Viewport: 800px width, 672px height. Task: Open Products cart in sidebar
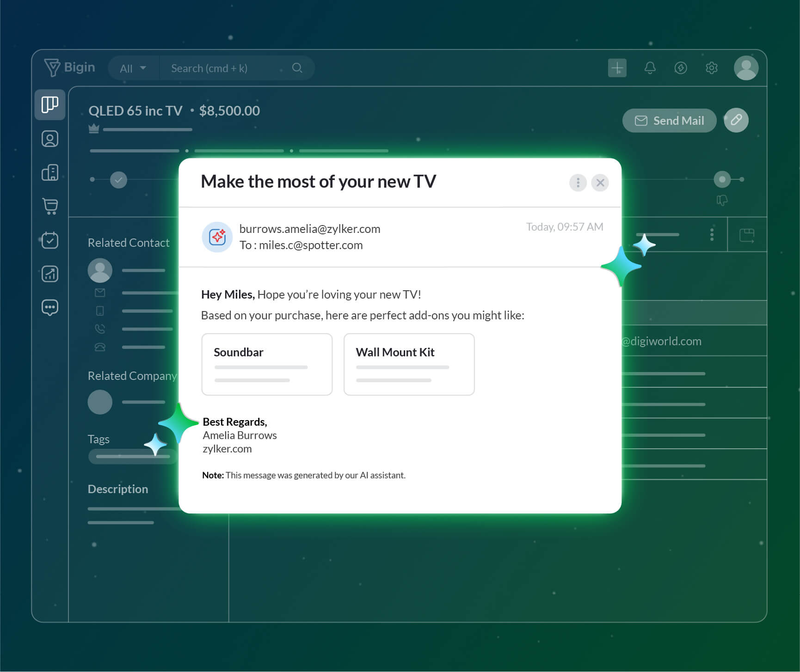pyautogui.click(x=50, y=206)
